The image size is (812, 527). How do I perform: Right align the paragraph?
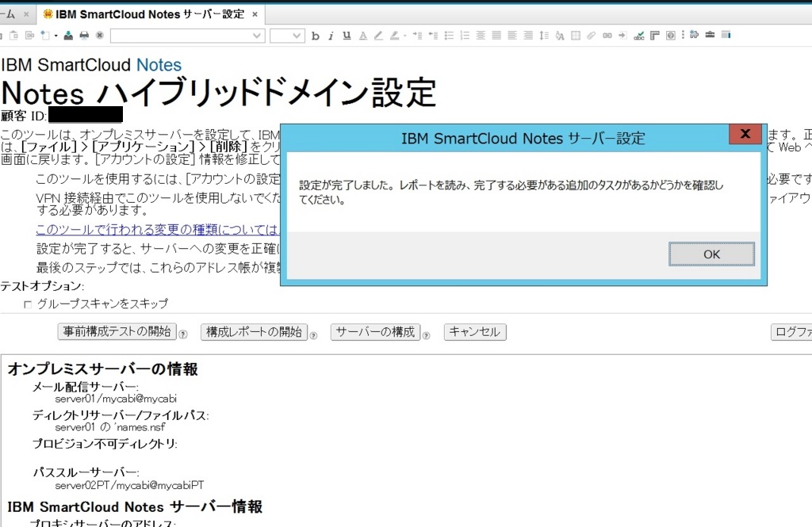point(528,36)
